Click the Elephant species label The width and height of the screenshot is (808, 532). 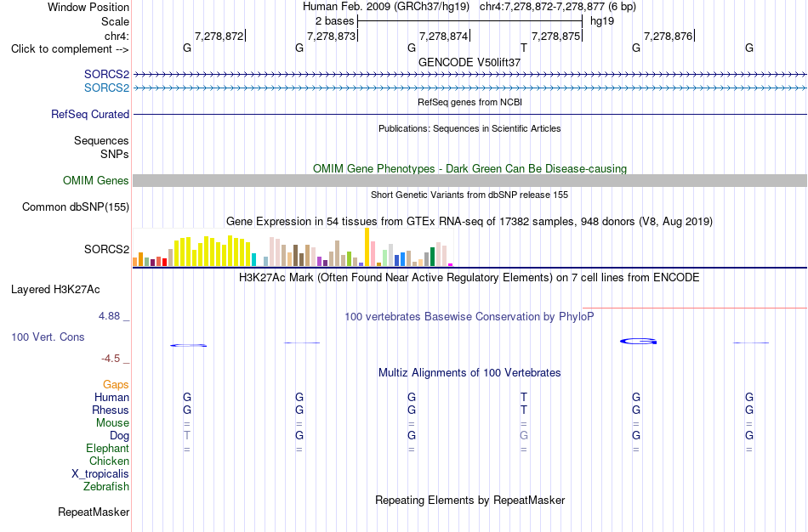pyautogui.click(x=107, y=448)
